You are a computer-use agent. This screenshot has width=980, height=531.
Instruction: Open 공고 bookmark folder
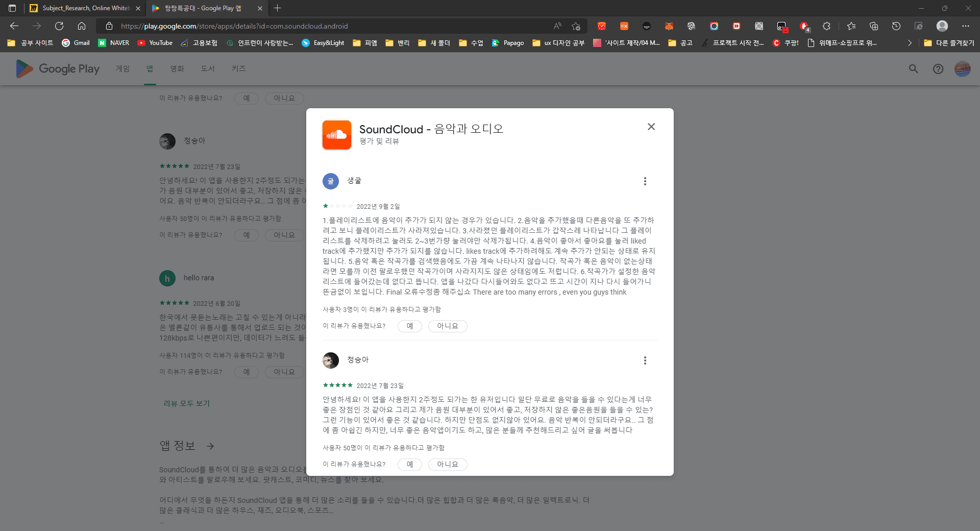click(x=680, y=43)
